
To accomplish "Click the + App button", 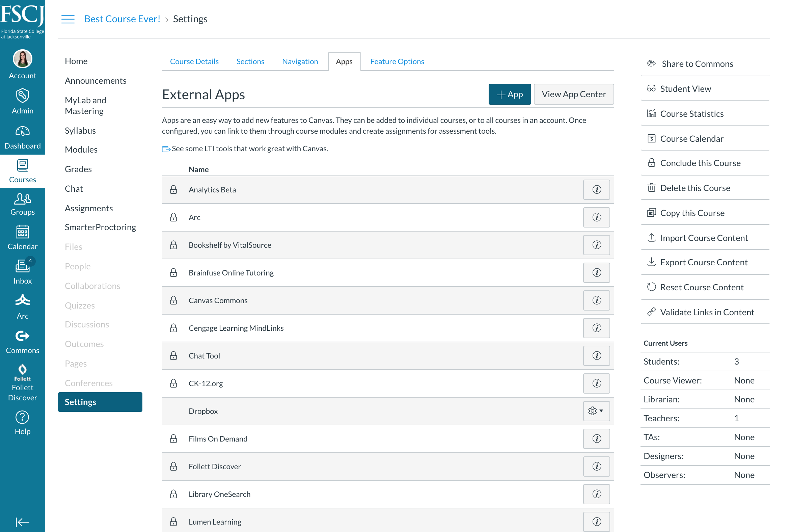I will coord(510,94).
